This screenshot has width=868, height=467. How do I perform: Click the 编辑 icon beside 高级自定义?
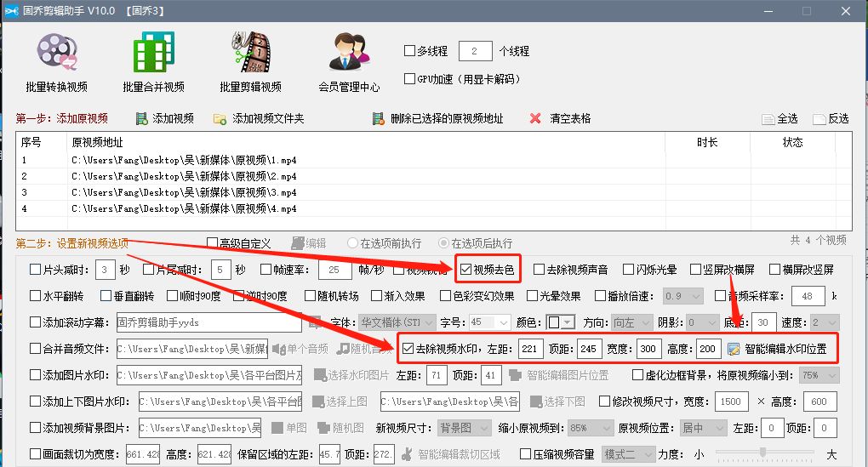pos(297,243)
